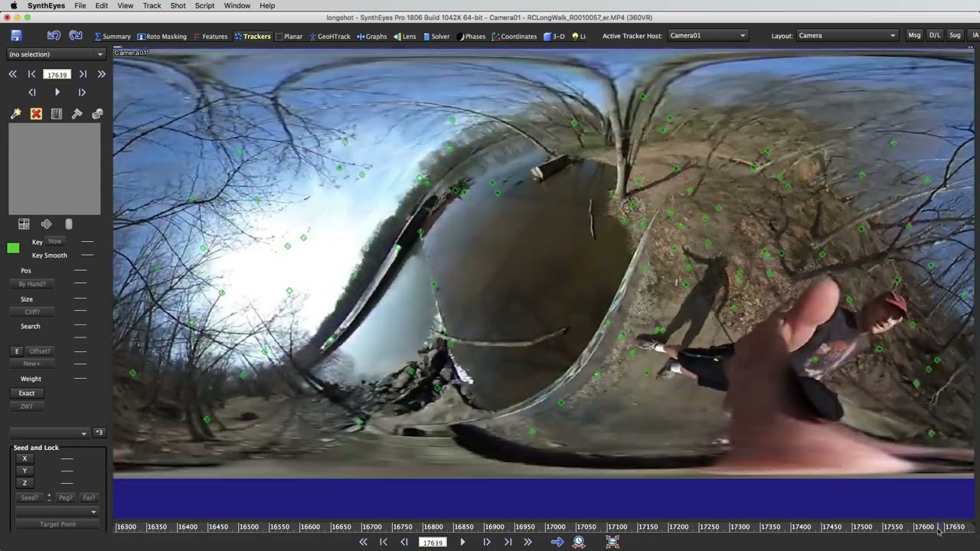Switch to the 3-D room
This screenshot has width=980, height=551.
pos(554,36)
